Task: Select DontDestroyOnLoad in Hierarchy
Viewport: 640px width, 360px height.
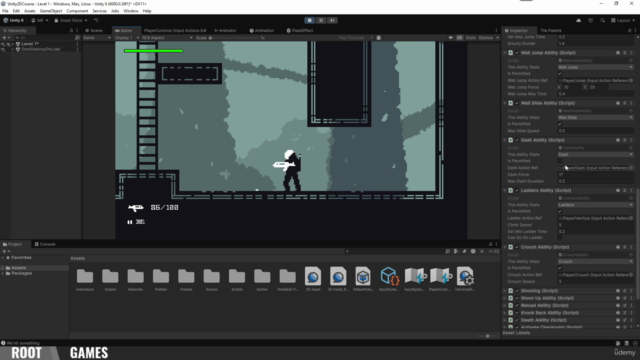Action: click(x=40, y=49)
